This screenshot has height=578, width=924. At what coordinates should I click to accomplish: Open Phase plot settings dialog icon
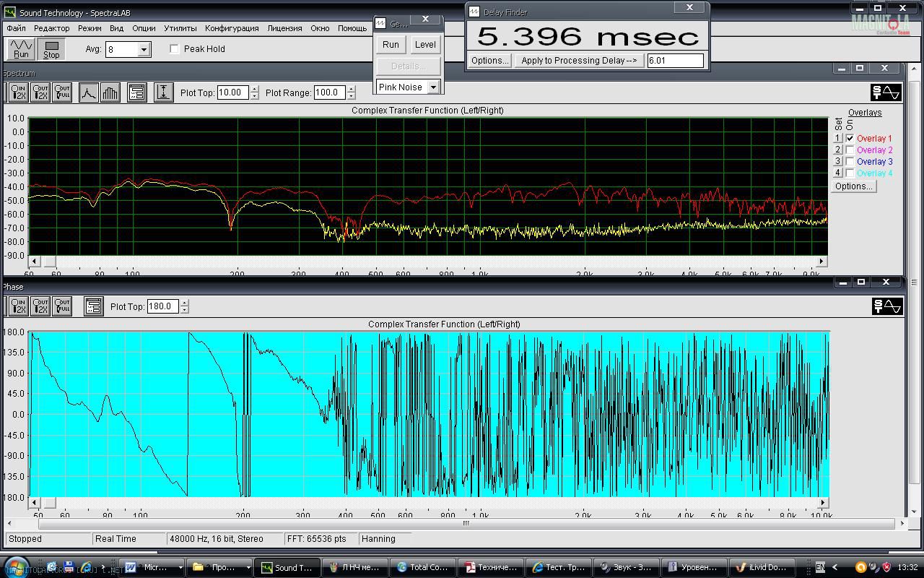click(x=93, y=306)
